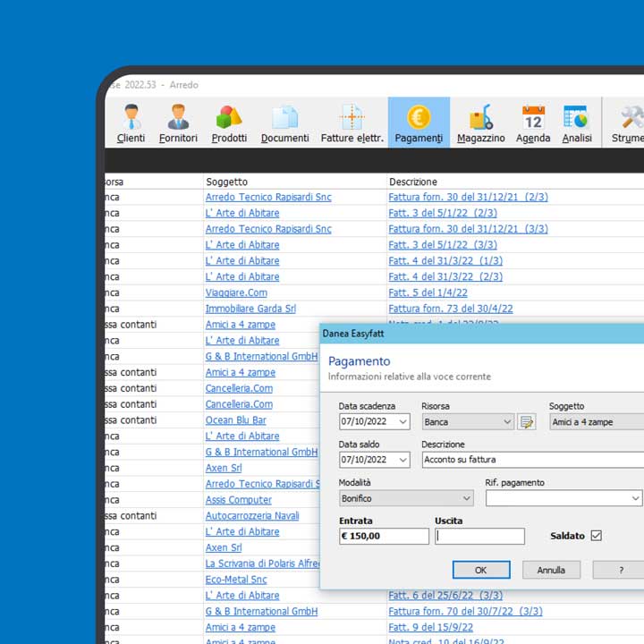Click the Uscita amount field
Viewport: 644px width, 644px height.
479,536
